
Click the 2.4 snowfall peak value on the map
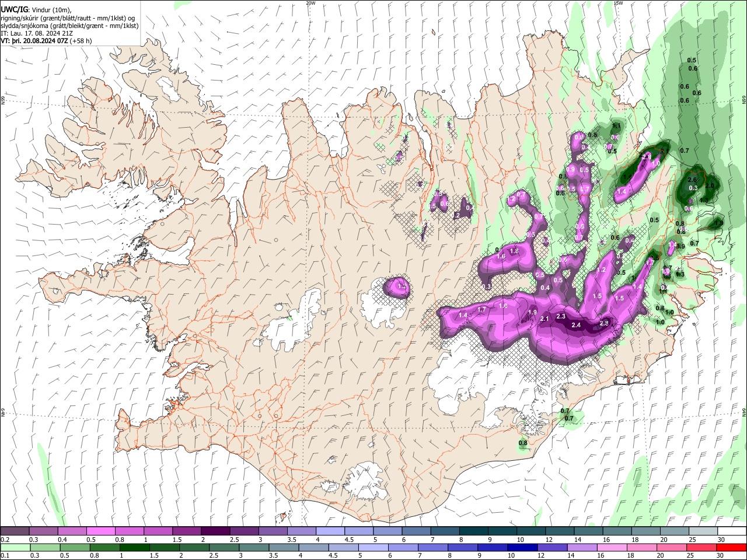point(577,325)
